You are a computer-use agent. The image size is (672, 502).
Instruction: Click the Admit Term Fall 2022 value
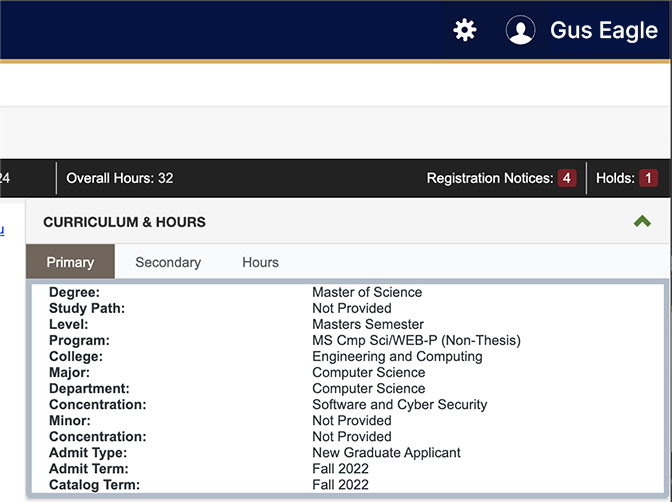point(340,469)
